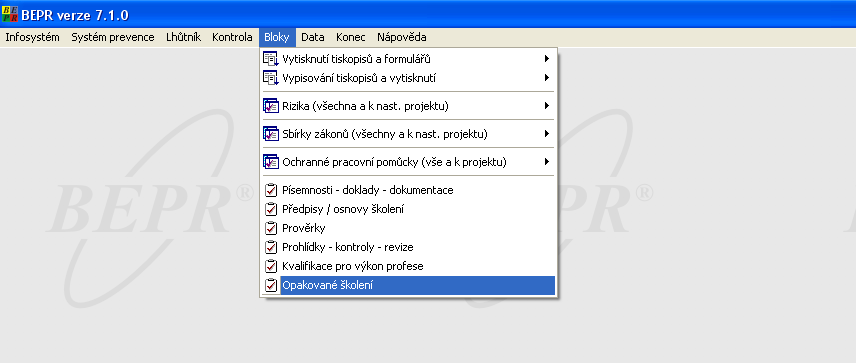
Task: Open Předpisy / osnovy školení
Action: (x=408, y=209)
